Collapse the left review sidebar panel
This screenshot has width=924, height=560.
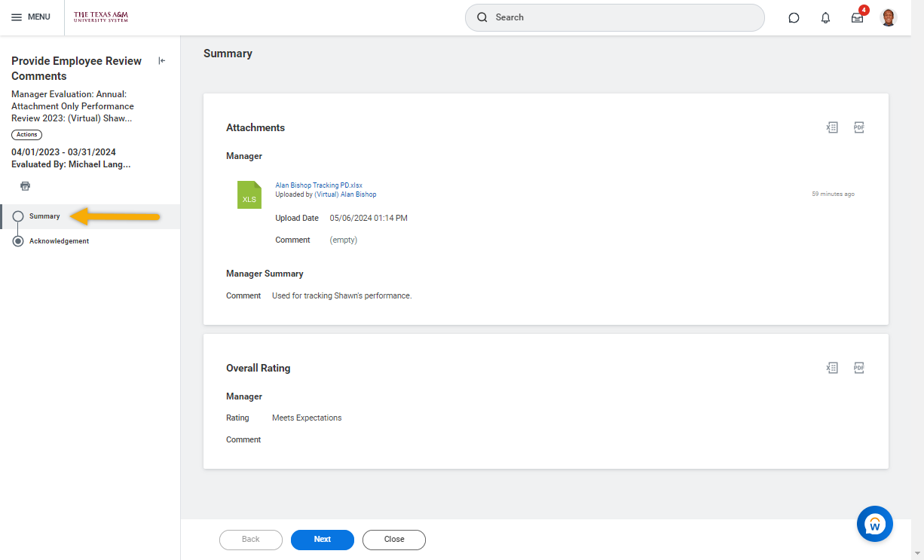pyautogui.click(x=161, y=61)
